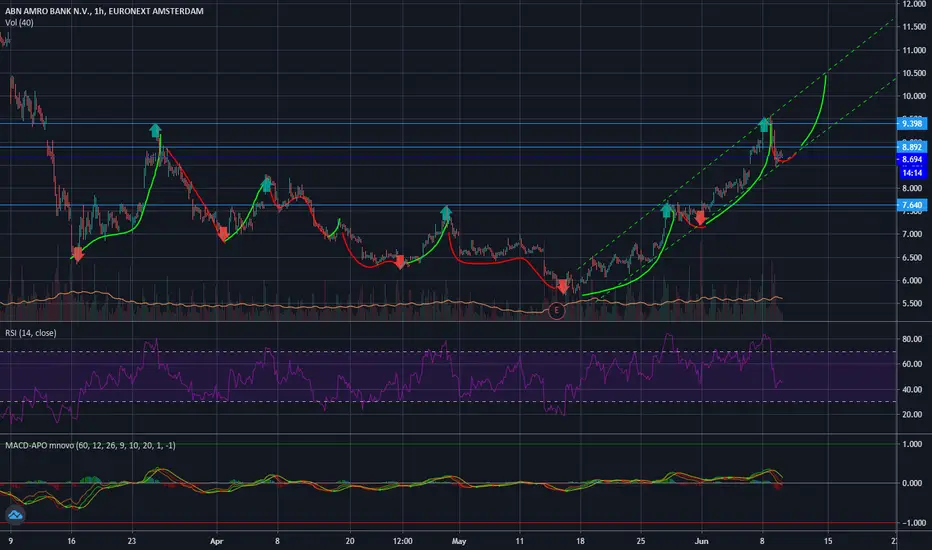The height and width of the screenshot is (550, 932).
Task: Click the 20.00 RSI scale label
Action: (x=912, y=414)
